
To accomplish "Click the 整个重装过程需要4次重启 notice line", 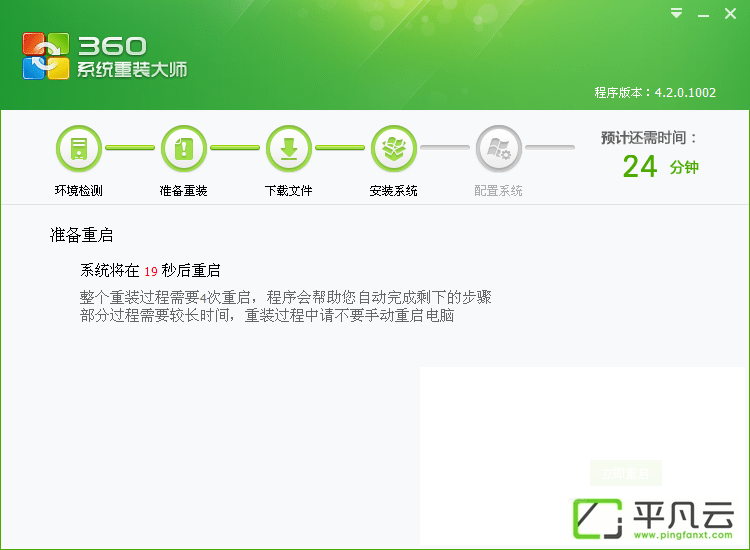I will pos(286,297).
